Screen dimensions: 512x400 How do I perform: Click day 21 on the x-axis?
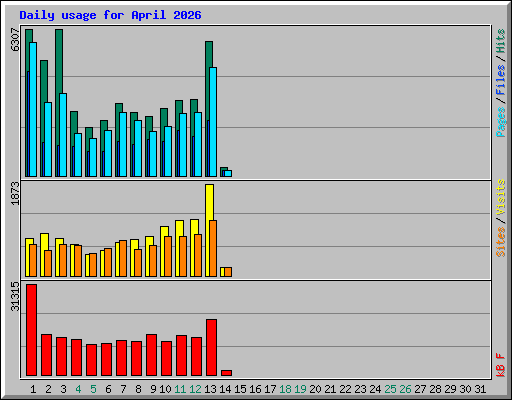tap(330, 389)
